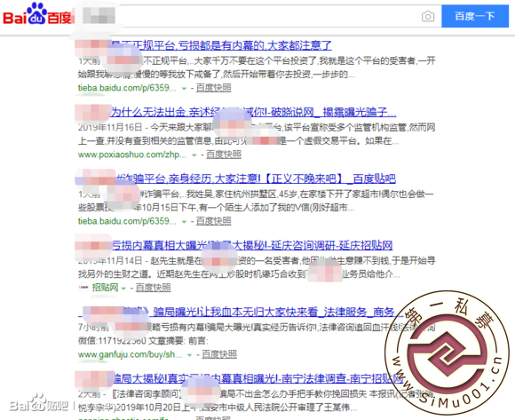Open 百度快照 for the first tieba result
This screenshot has height=420, width=515.
tap(213, 88)
